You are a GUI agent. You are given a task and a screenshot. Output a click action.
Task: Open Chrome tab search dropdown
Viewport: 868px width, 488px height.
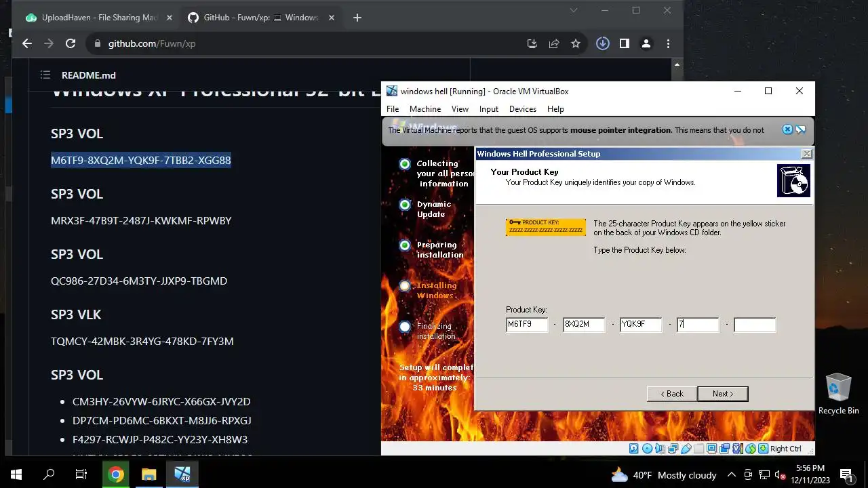(x=574, y=10)
